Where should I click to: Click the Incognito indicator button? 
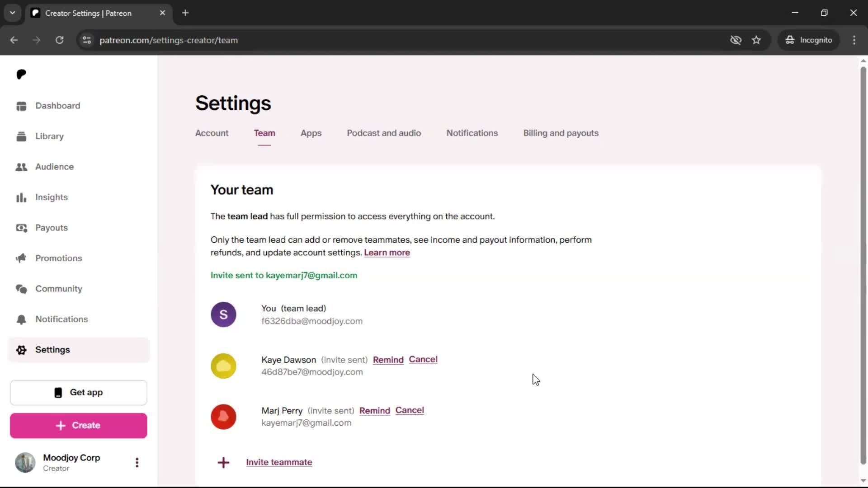point(809,40)
